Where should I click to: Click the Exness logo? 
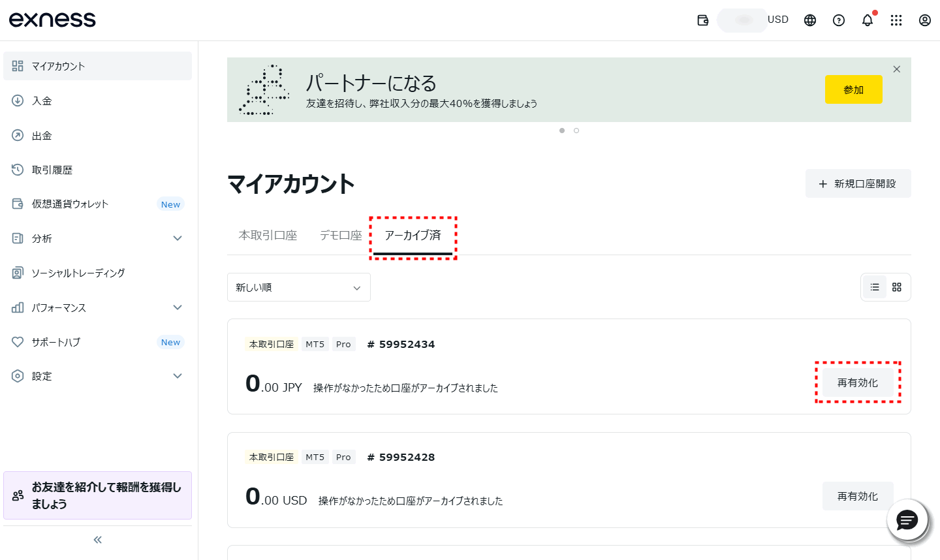point(52,20)
